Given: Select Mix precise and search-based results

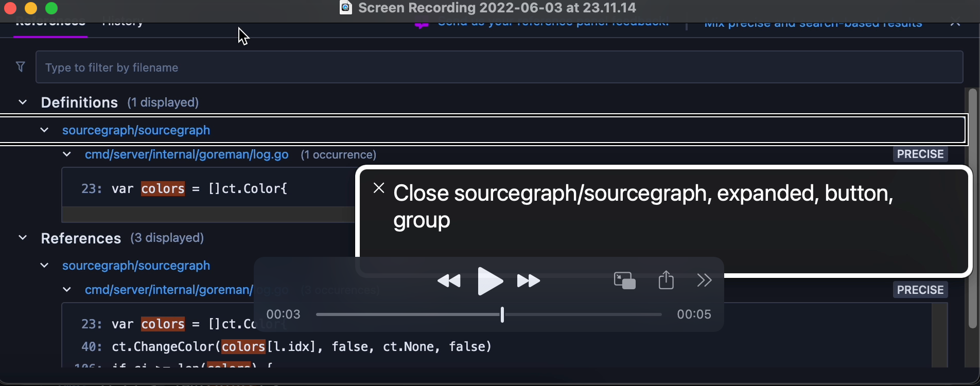Looking at the screenshot, I should [813, 24].
